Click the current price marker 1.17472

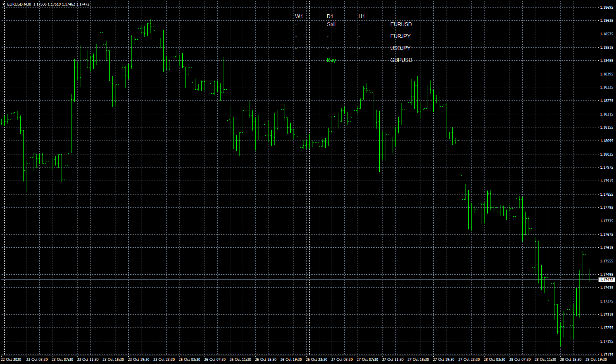click(x=606, y=280)
